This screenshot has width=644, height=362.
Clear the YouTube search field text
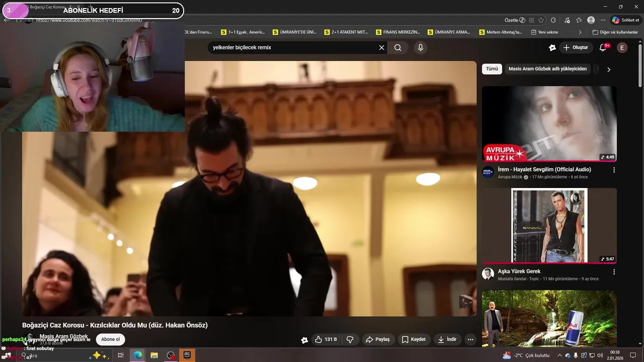(x=381, y=48)
